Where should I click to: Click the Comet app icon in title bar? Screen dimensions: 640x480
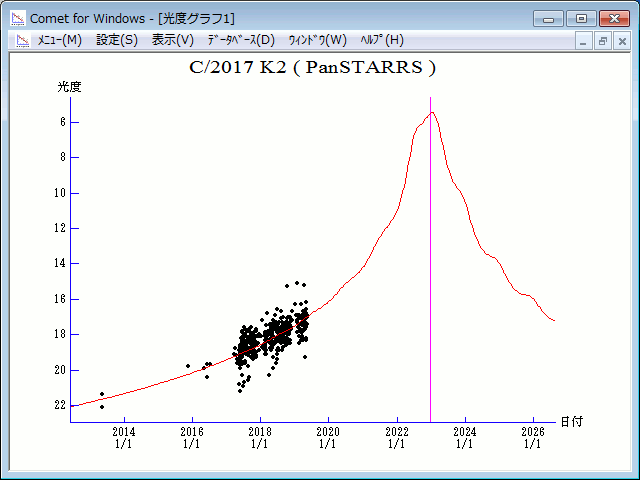coord(18,18)
